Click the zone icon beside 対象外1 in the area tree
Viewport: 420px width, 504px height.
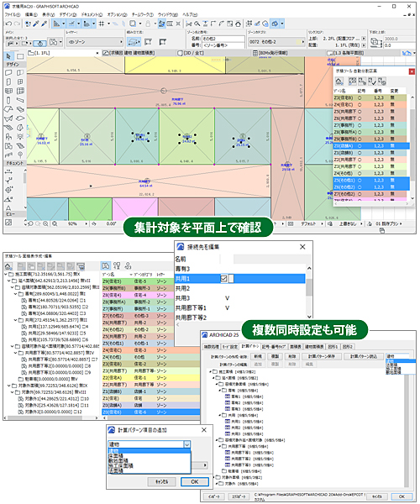(x=21, y=398)
